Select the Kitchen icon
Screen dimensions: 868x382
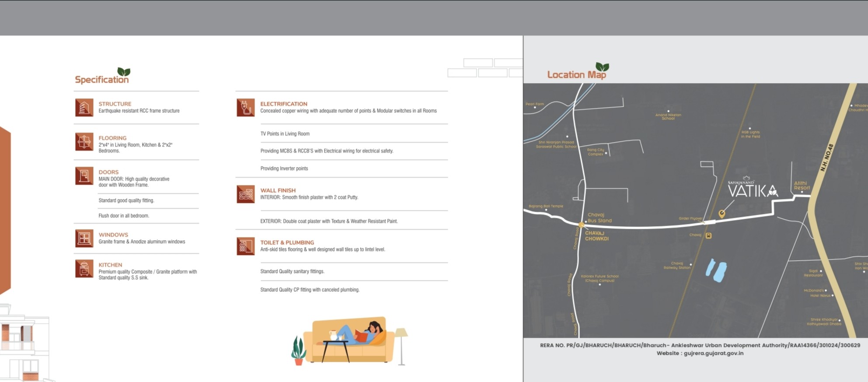coord(84,269)
